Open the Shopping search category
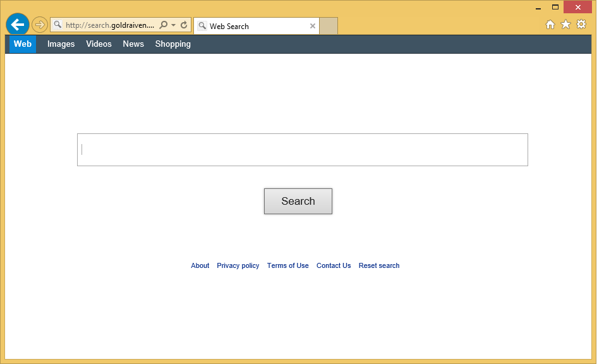The height and width of the screenshot is (364, 604). pyautogui.click(x=172, y=44)
